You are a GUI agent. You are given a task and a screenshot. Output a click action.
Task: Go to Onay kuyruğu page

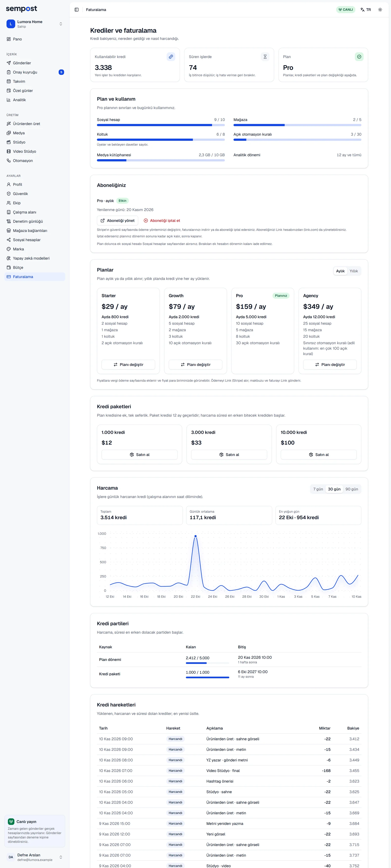[x=35, y=72]
